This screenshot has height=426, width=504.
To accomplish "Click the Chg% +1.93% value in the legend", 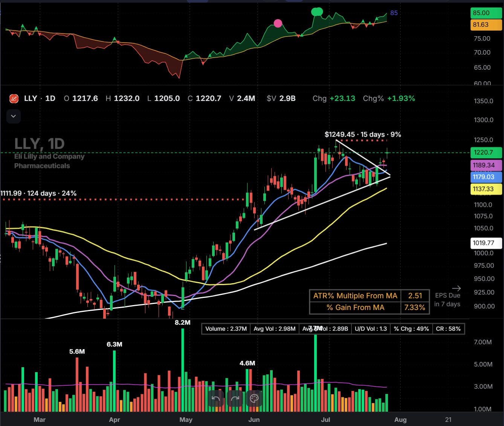I will point(389,98).
